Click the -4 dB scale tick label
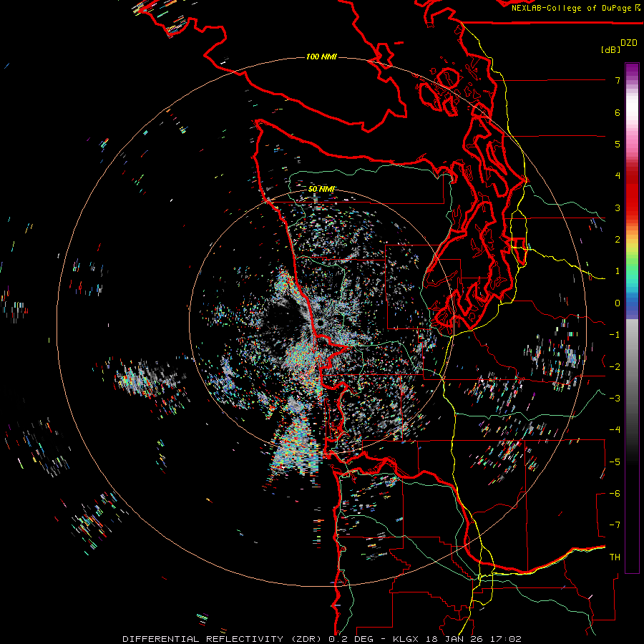 615,429
